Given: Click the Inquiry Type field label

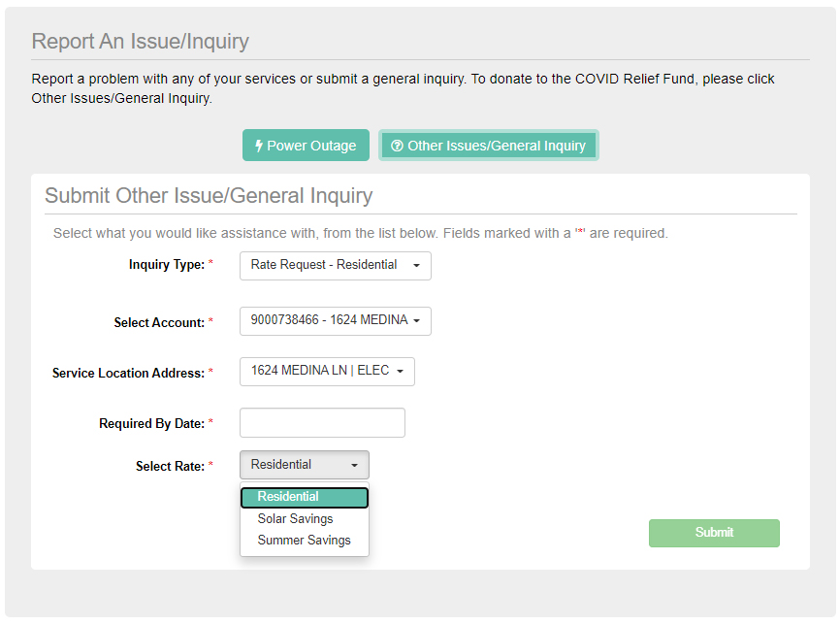Looking at the screenshot, I should click(166, 265).
